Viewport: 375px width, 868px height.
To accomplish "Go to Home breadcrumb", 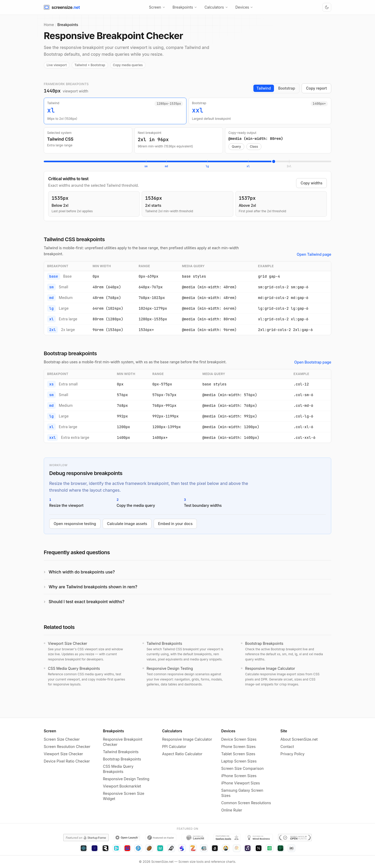I will 49,24.
